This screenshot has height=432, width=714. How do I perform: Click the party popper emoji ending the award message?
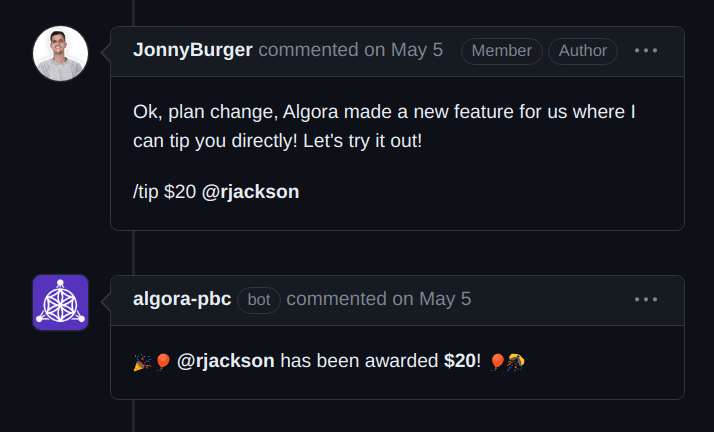pyautogui.click(x=516, y=362)
